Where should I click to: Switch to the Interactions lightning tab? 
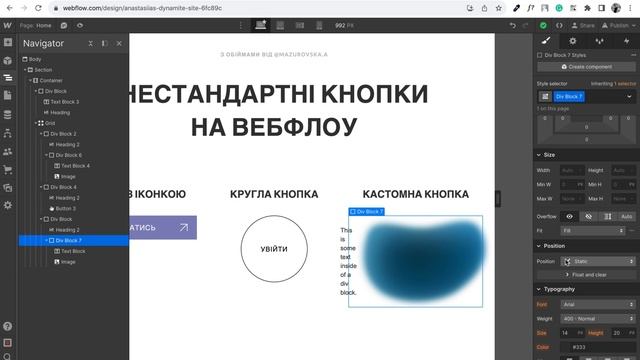pos(626,41)
